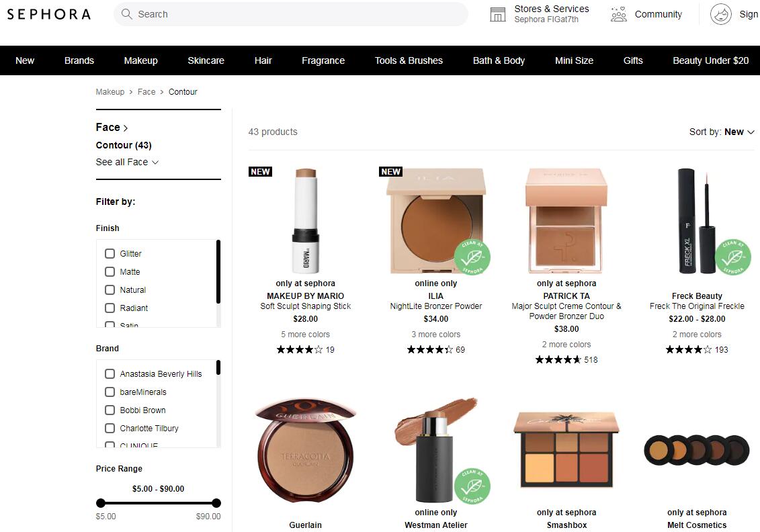Open Stores & Services menu
The width and height of the screenshot is (760, 532).
pos(540,14)
